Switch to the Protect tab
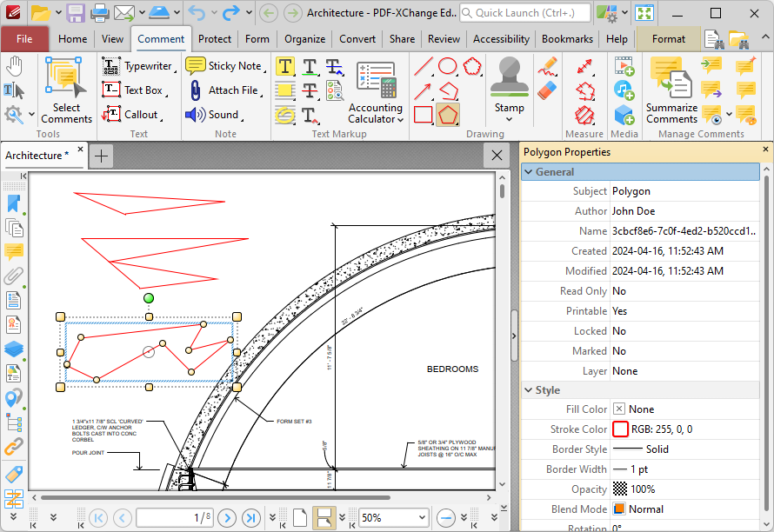The width and height of the screenshot is (774, 532). coord(215,39)
